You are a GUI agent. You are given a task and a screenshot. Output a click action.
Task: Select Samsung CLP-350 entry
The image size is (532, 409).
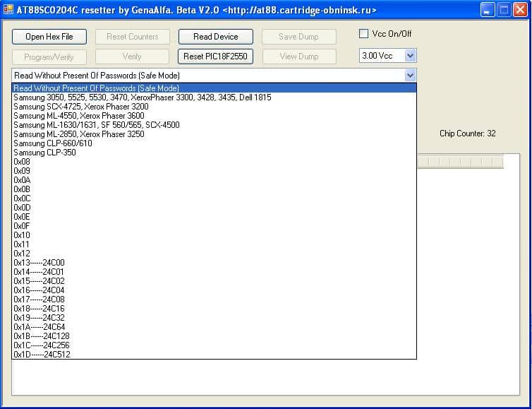point(214,153)
